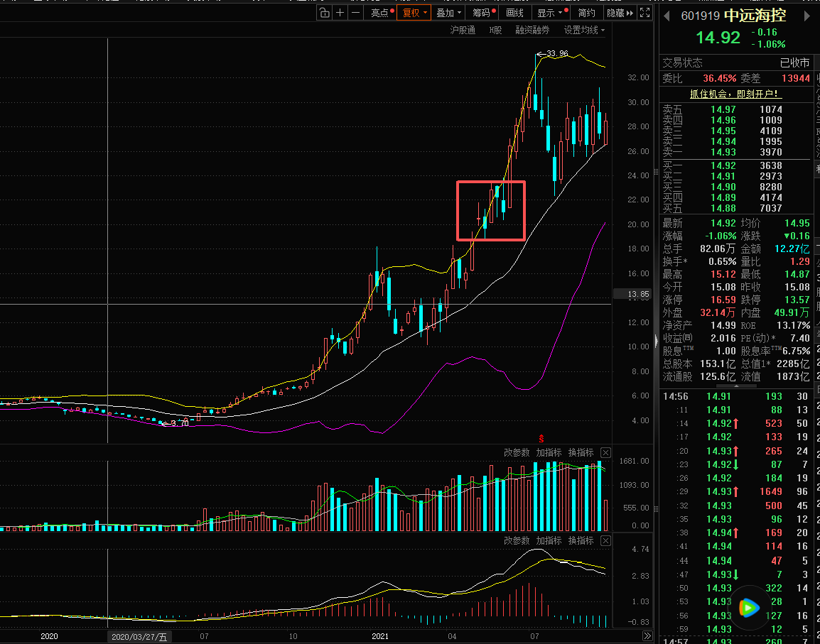Screen dimensions: 820x644
Task: Open the 复权 dropdown
Action: tap(414, 13)
